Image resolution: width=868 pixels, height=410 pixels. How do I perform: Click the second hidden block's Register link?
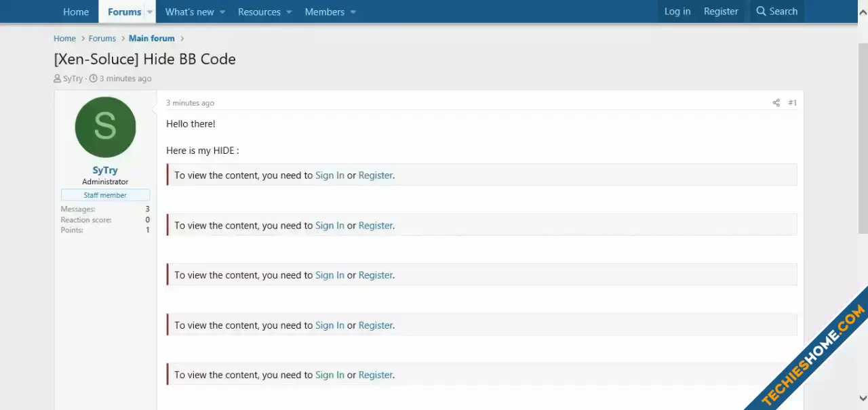[375, 226]
